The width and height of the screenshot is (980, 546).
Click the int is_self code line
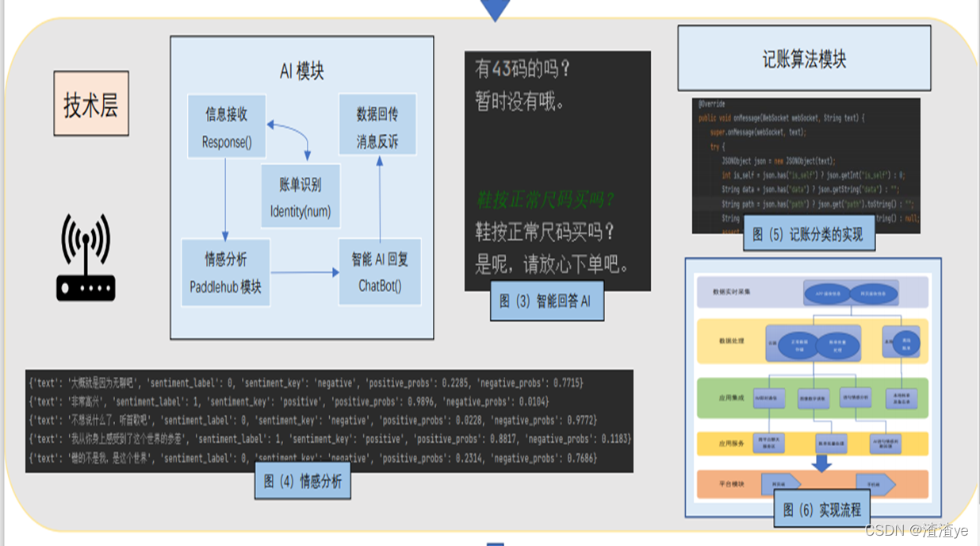813,175
